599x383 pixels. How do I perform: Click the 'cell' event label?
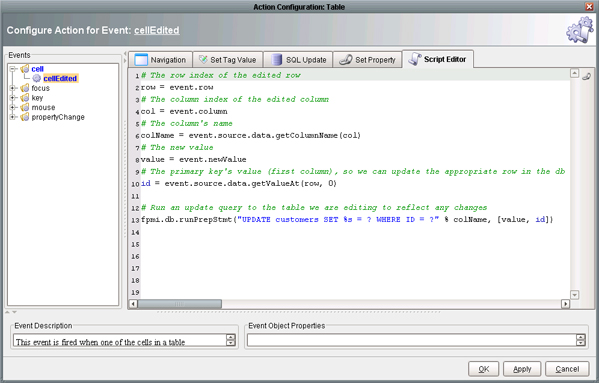pyautogui.click(x=37, y=69)
